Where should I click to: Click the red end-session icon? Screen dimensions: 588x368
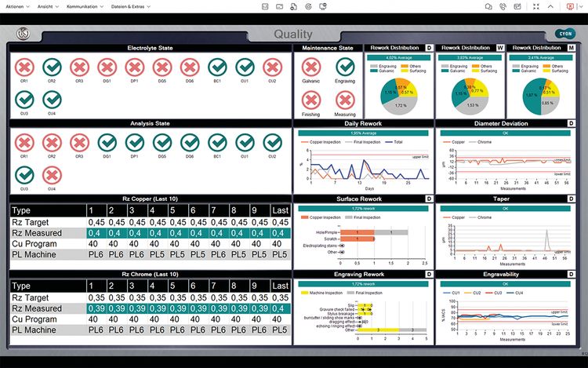(570, 6)
